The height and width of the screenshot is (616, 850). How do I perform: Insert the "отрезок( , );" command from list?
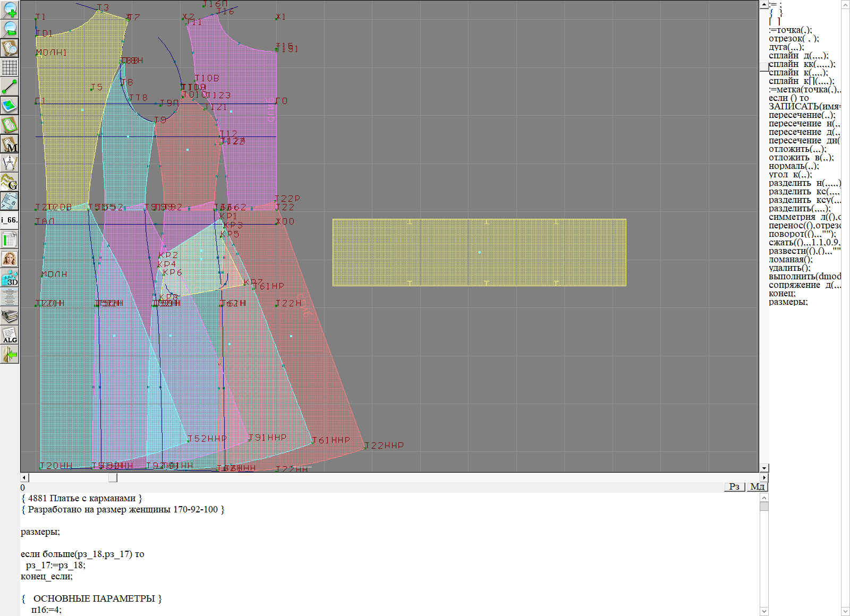click(x=793, y=39)
